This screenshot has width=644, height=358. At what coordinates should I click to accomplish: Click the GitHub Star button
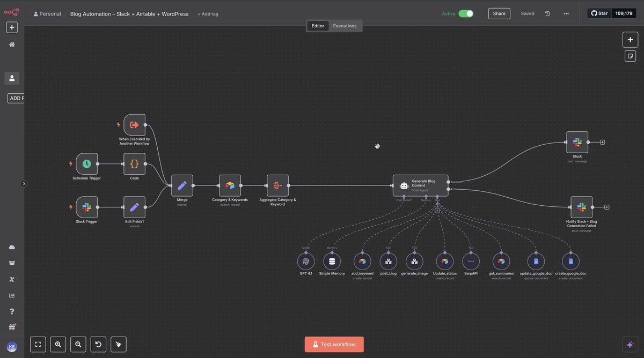[x=599, y=13]
